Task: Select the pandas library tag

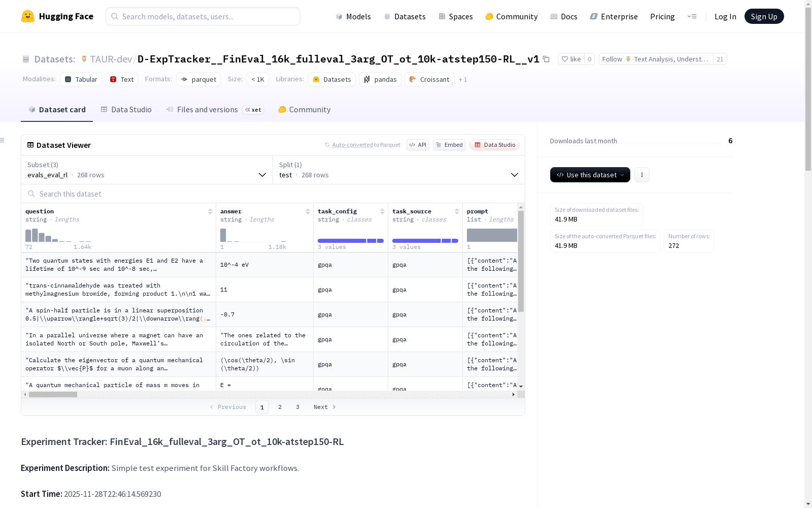Action: click(x=380, y=79)
